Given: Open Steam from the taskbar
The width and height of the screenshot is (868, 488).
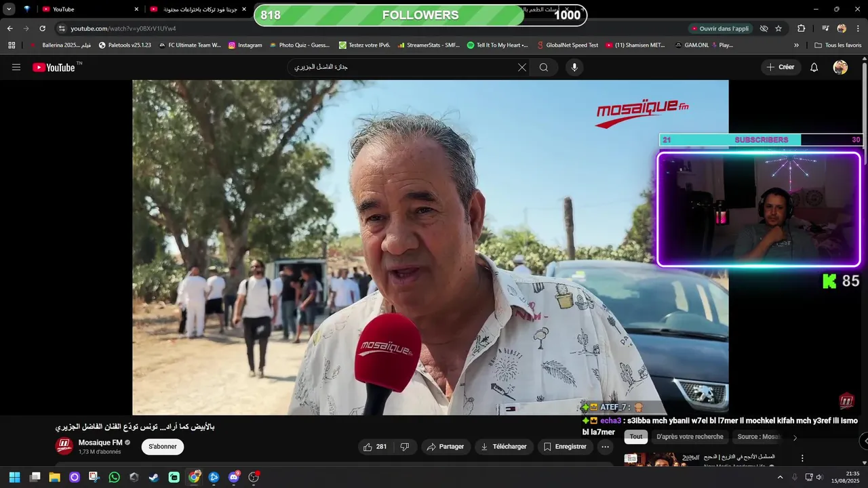Looking at the screenshot, I should (x=154, y=477).
